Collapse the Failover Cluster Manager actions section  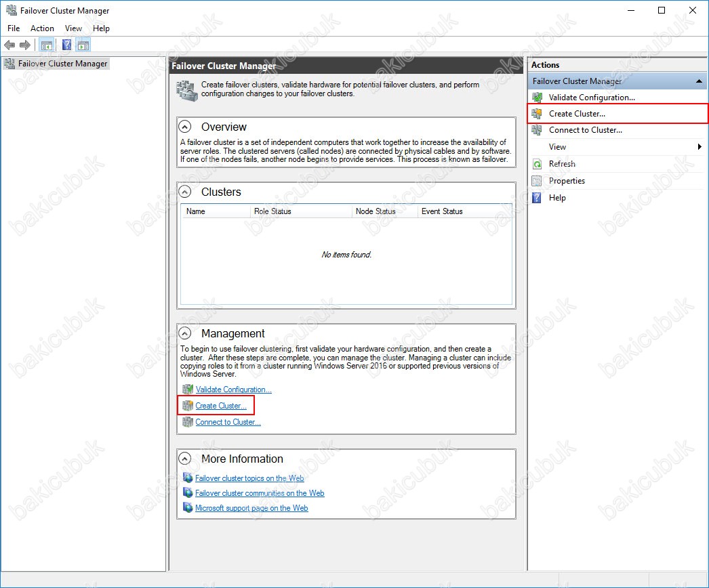(699, 81)
